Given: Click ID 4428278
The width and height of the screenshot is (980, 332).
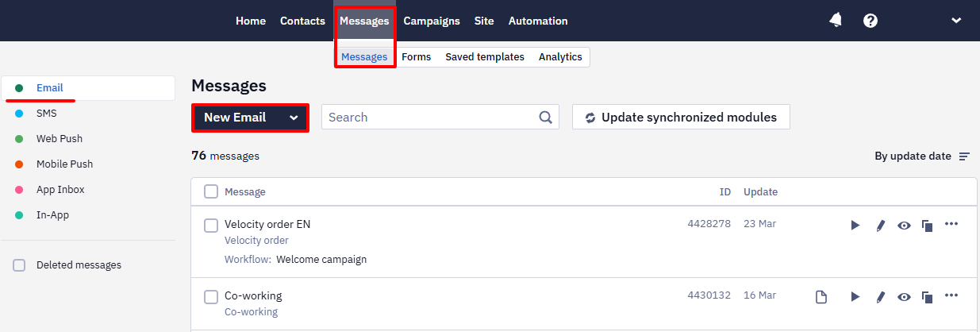Looking at the screenshot, I should [709, 224].
